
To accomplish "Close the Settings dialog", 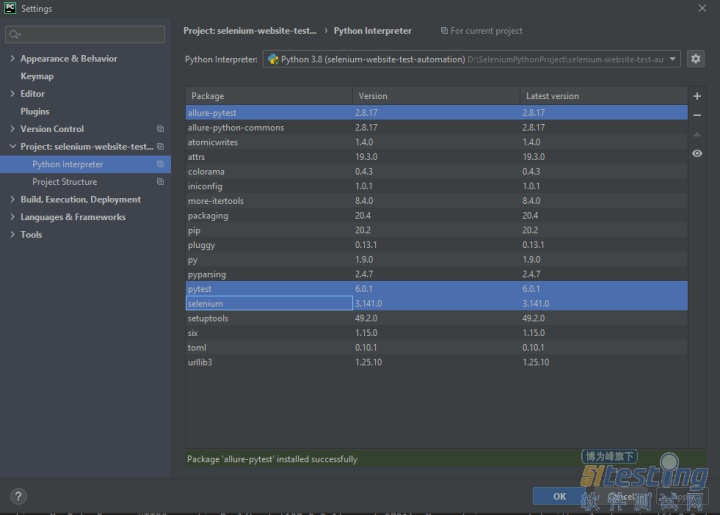I will (x=702, y=8).
